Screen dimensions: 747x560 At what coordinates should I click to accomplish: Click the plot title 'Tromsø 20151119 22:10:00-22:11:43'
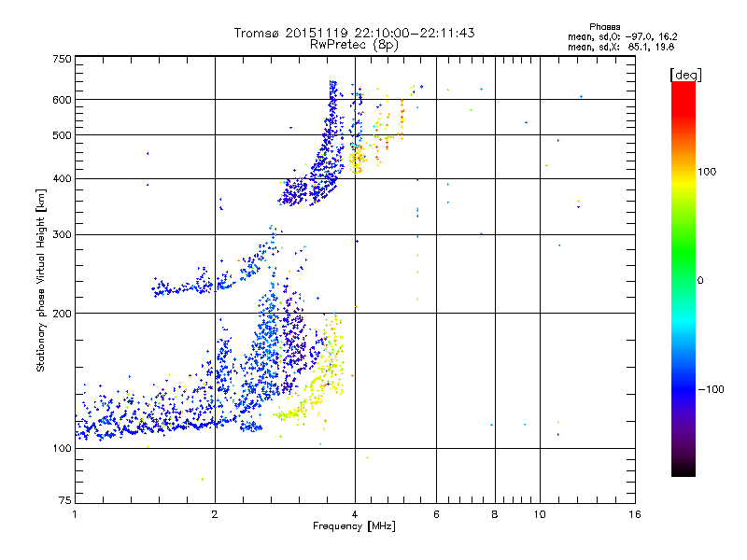click(x=354, y=33)
